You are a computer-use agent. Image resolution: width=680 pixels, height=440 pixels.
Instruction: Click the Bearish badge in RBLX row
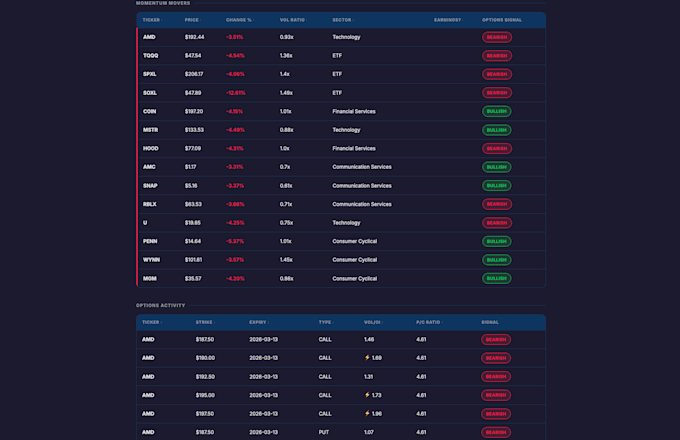point(497,204)
